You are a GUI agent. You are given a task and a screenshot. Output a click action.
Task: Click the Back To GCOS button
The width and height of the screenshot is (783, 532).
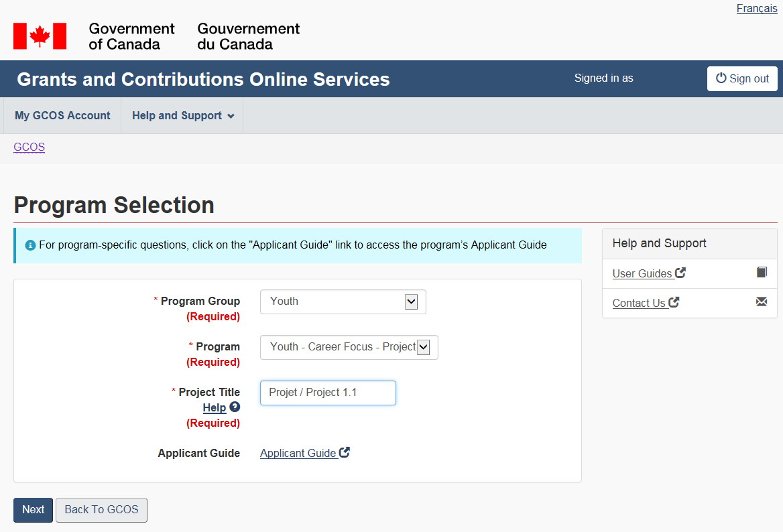101,510
